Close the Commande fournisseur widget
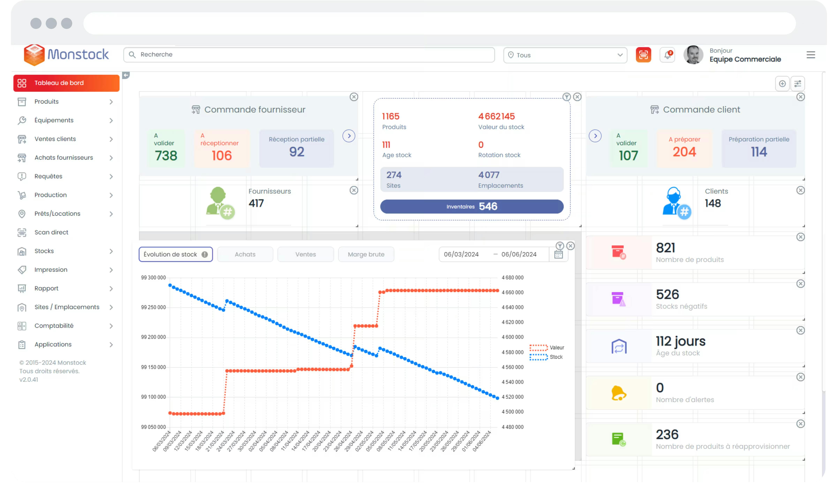Image resolution: width=837 pixels, height=504 pixels. click(x=354, y=97)
